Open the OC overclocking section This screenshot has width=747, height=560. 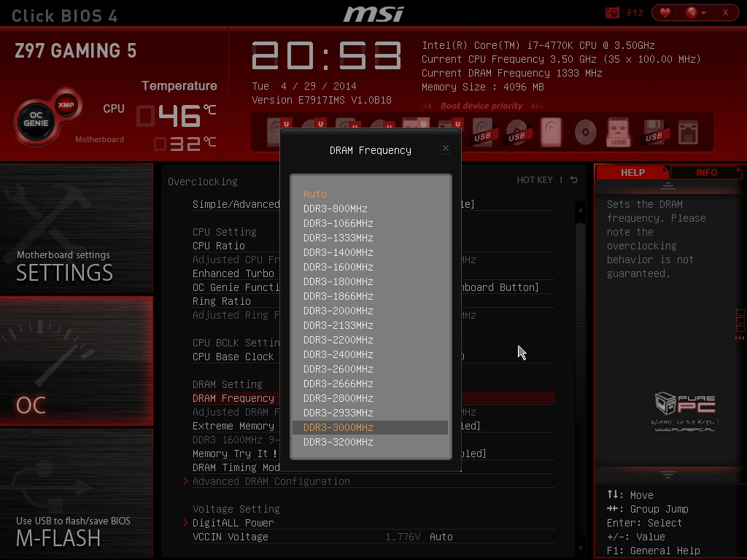click(76, 361)
